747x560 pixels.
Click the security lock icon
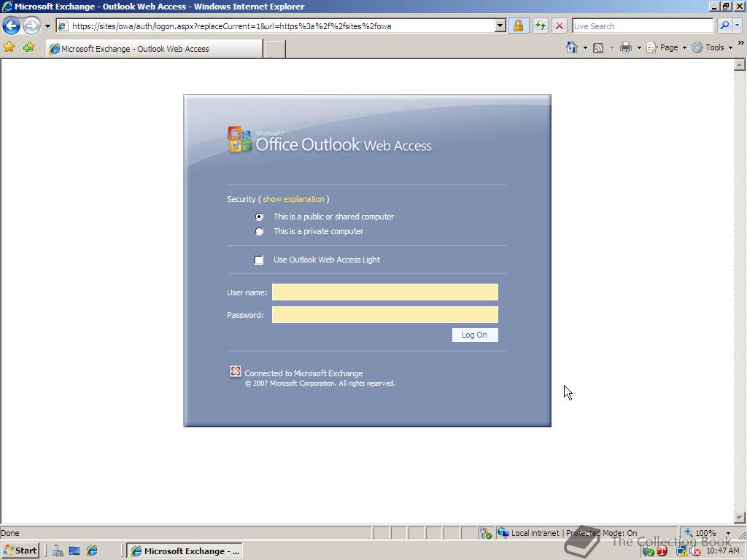(519, 26)
